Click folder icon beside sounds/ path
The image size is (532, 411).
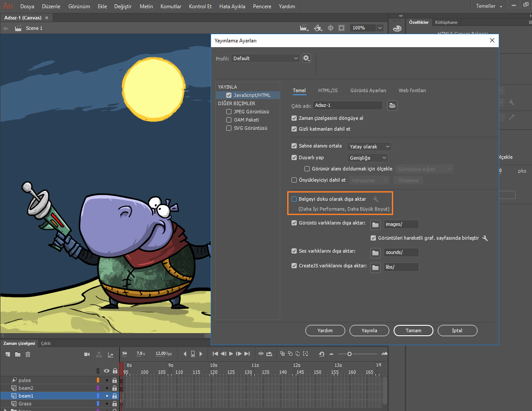click(x=375, y=252)
